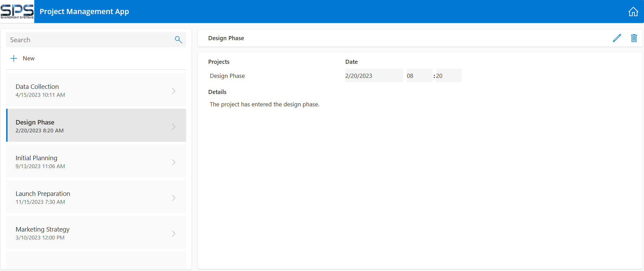Click the 2/20/2023 date field
The height and width of the screenshot is (271, 644).
374,76
